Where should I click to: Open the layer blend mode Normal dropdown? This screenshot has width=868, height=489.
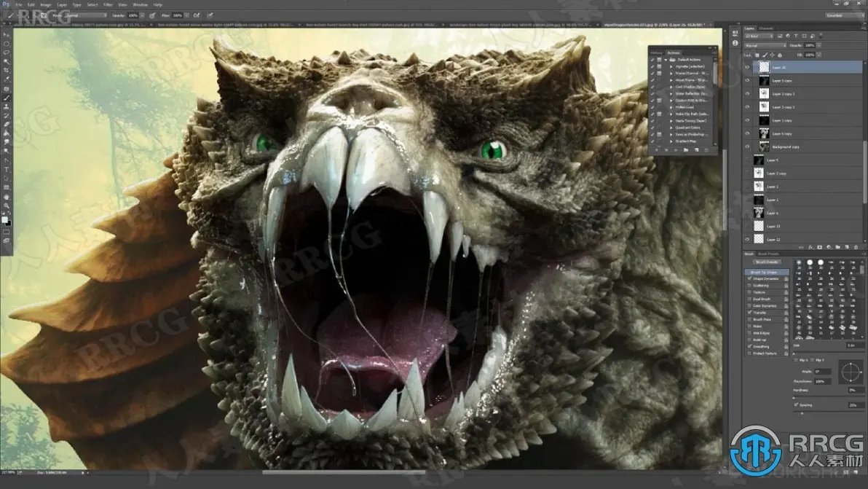765,45
